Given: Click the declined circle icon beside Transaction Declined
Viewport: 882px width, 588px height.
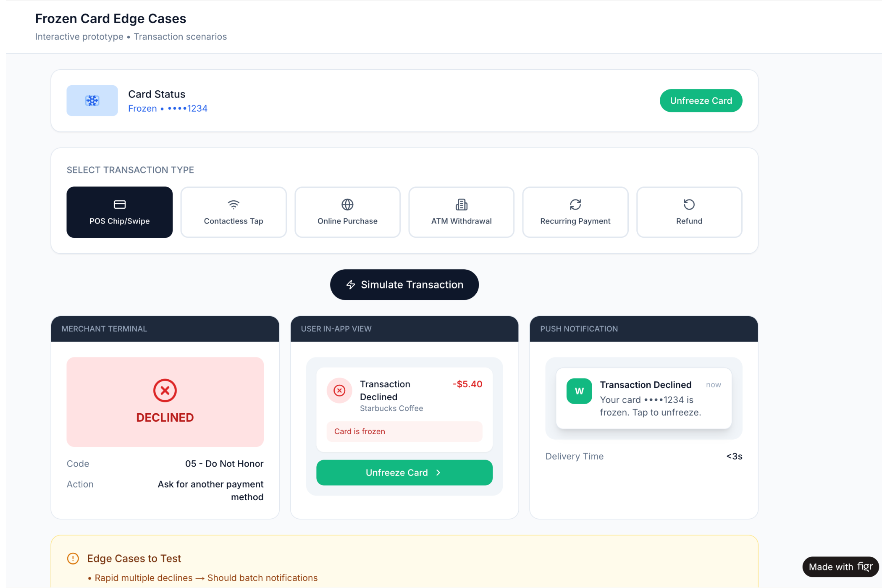Looking at the screenshot, I should [x=339, y=391].
